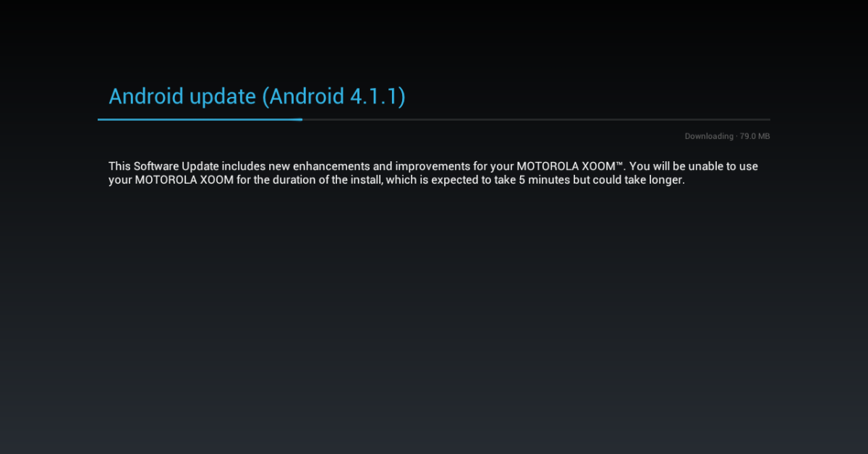The width and height of the screenshot is (868, 454).
Task: Select the 'Android update (Android 4.1.1)' title
Action: point(257,96)
